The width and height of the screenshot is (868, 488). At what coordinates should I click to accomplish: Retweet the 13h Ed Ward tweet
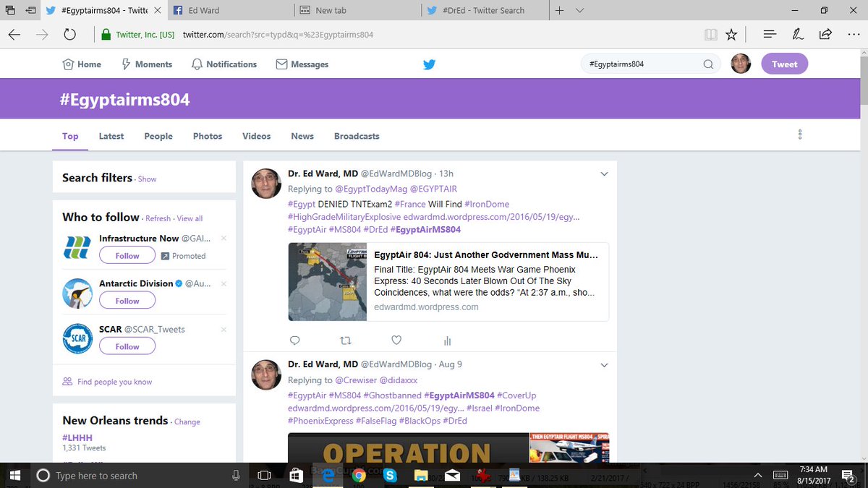[x=346, y=341]
